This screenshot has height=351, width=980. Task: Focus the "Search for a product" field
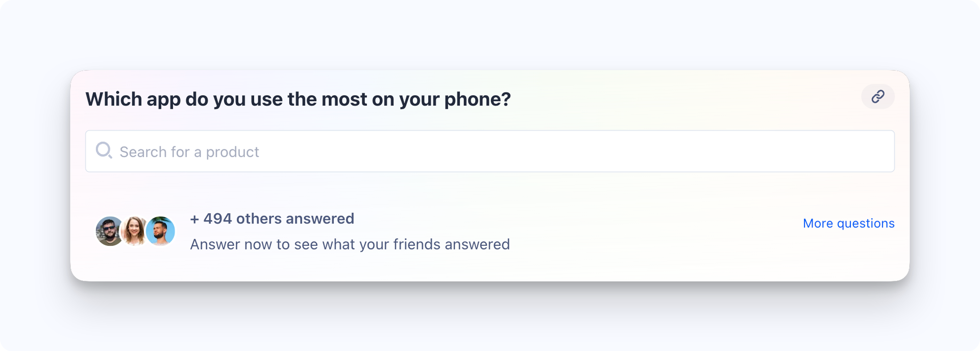click(x=489, y=152)
